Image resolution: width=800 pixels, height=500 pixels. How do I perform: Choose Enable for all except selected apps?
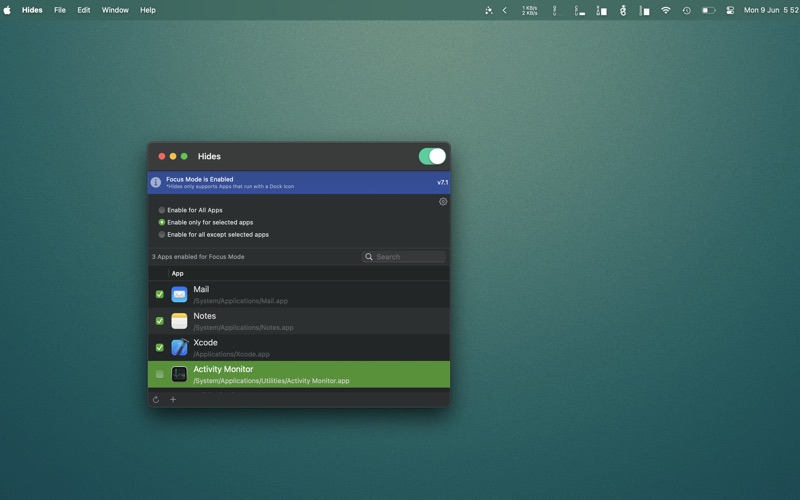pos(213,234)
